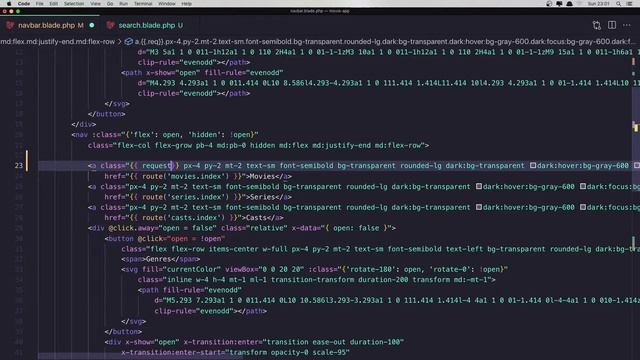Viewport: 640px width, 360px height.
Task: Open the More Actions ellipsis menu
Action: tap(627, 25)
